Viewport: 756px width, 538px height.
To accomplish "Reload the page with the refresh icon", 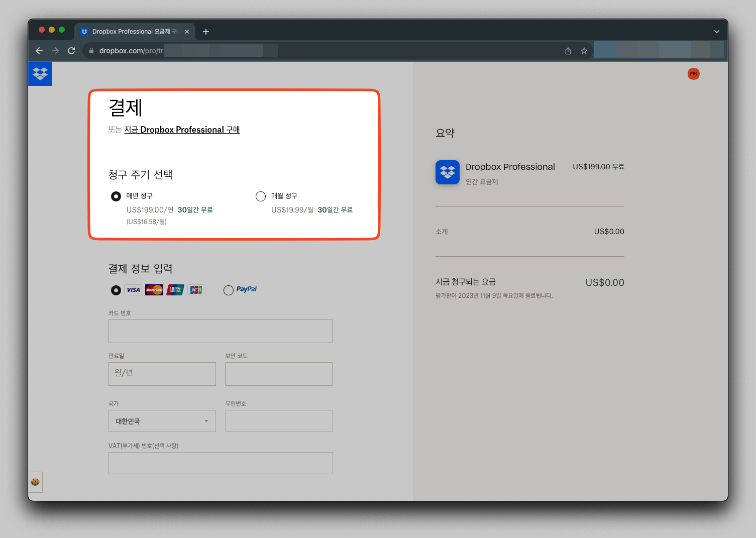I will pos(71,51).
